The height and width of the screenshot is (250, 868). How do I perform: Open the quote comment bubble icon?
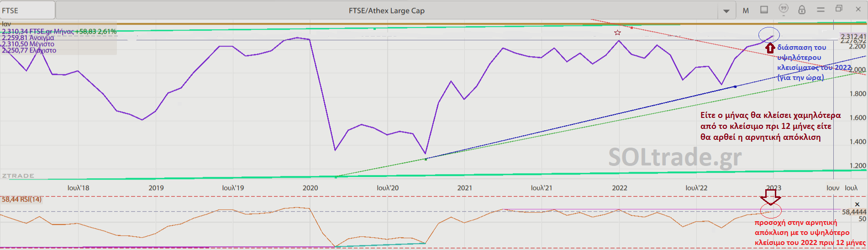coord(783,10)
